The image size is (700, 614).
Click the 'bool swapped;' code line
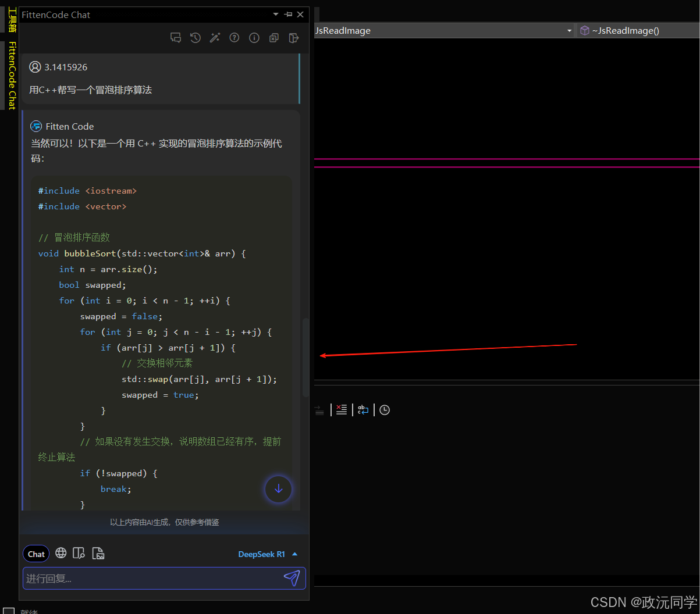click(x=93, y=285)
